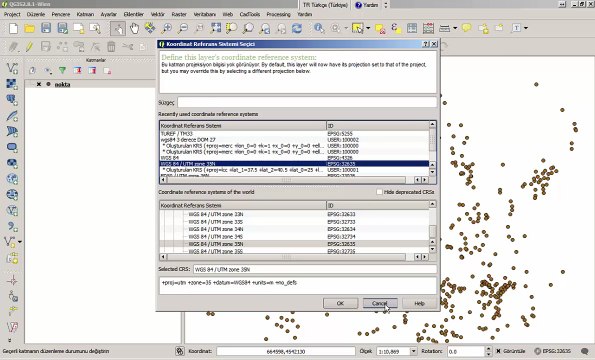
Task: Open the select features tool dropdown arrow
Action: click(x=368, y=28)
